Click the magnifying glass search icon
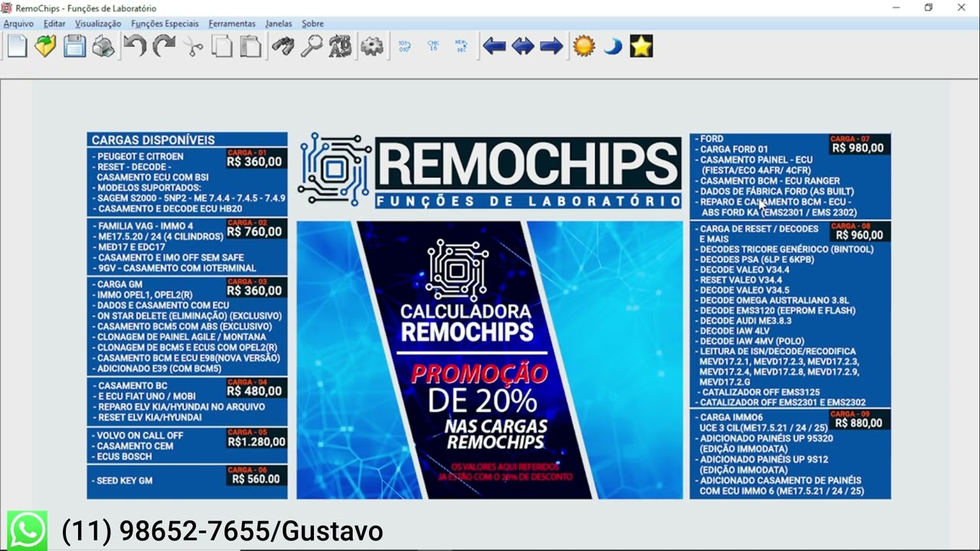 [x=311, y=47]
